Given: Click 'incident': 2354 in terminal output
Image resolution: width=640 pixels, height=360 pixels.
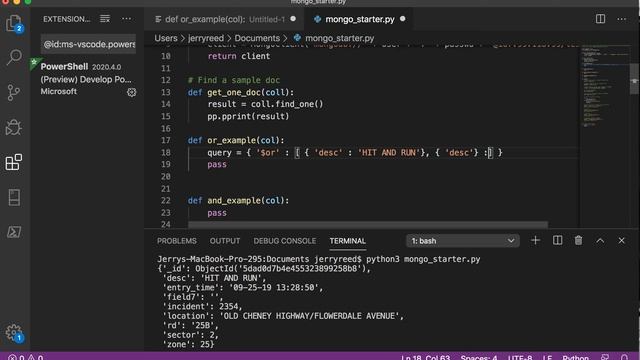Looking at the screenshot, I should pyautogui.click(x=202, y=307).
